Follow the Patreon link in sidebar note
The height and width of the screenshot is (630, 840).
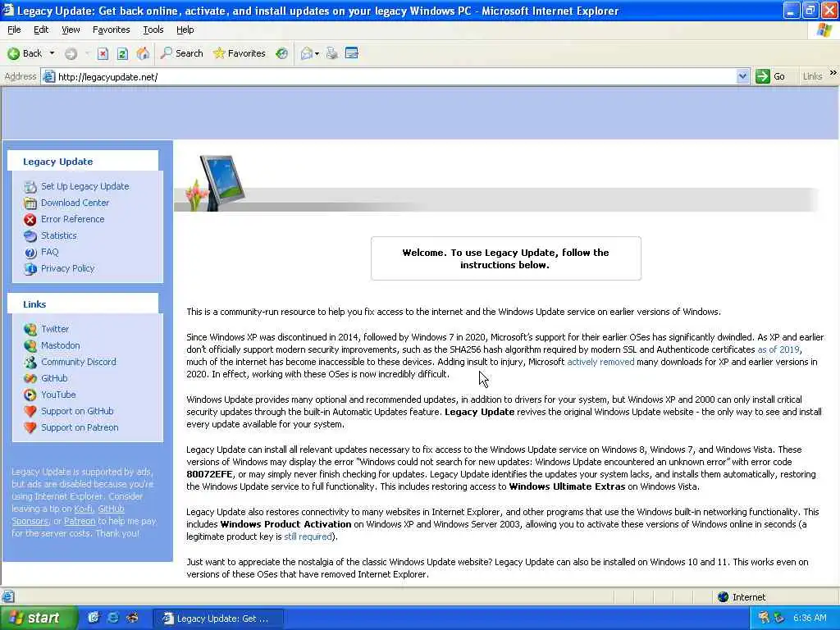pos(80,521)
